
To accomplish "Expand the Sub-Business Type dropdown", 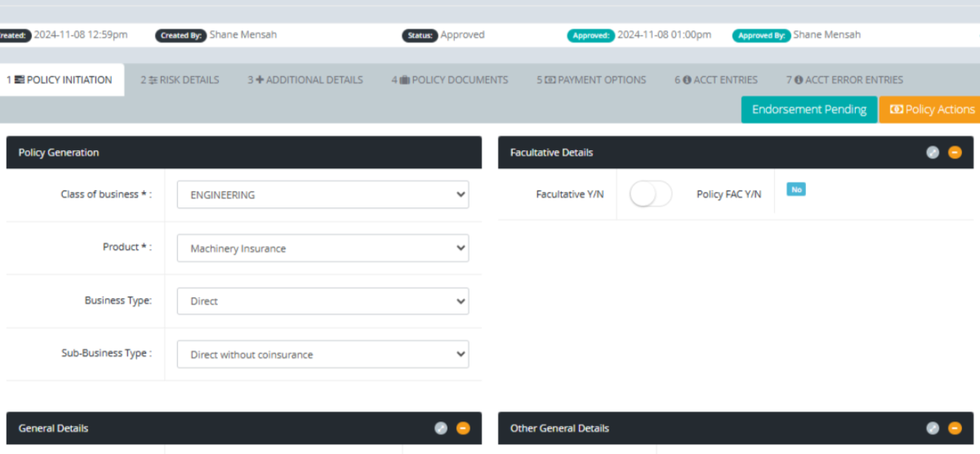I will click(323, 354).
